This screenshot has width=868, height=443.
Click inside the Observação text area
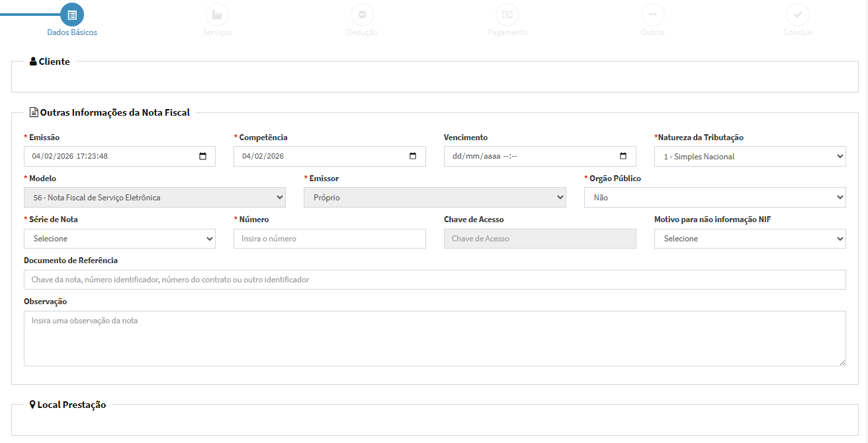click(435, 339)
